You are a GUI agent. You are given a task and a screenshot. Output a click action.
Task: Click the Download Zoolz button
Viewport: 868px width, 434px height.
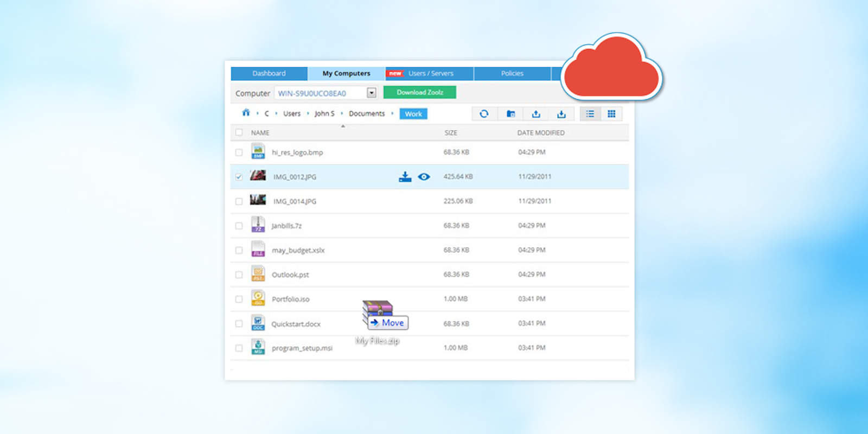419,92
